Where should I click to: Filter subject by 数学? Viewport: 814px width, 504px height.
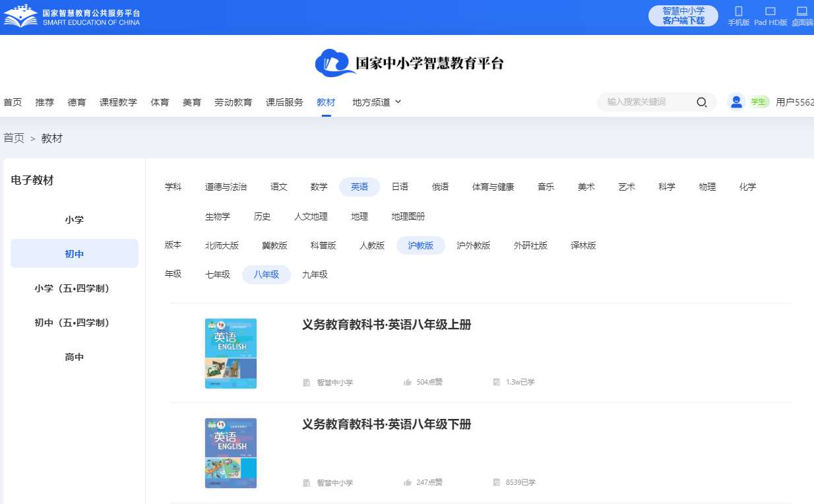[319, 187]
